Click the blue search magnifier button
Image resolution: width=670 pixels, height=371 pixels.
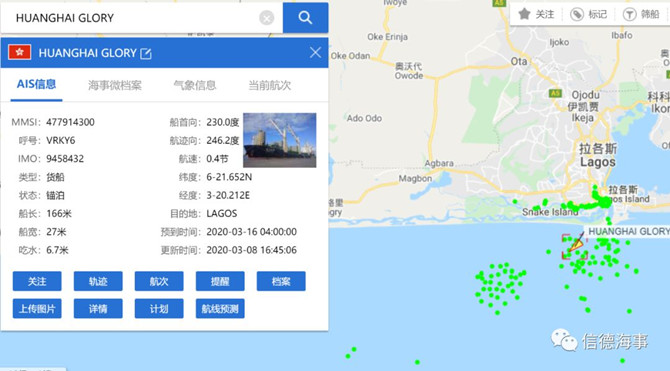tap(305, 18)
